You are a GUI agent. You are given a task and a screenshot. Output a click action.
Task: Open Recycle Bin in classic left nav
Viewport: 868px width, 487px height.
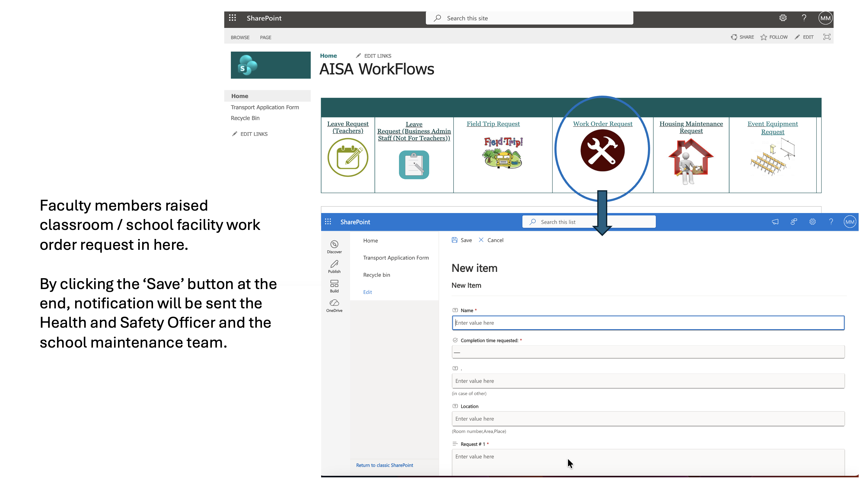pyautogui.click(x=245, y=118)
